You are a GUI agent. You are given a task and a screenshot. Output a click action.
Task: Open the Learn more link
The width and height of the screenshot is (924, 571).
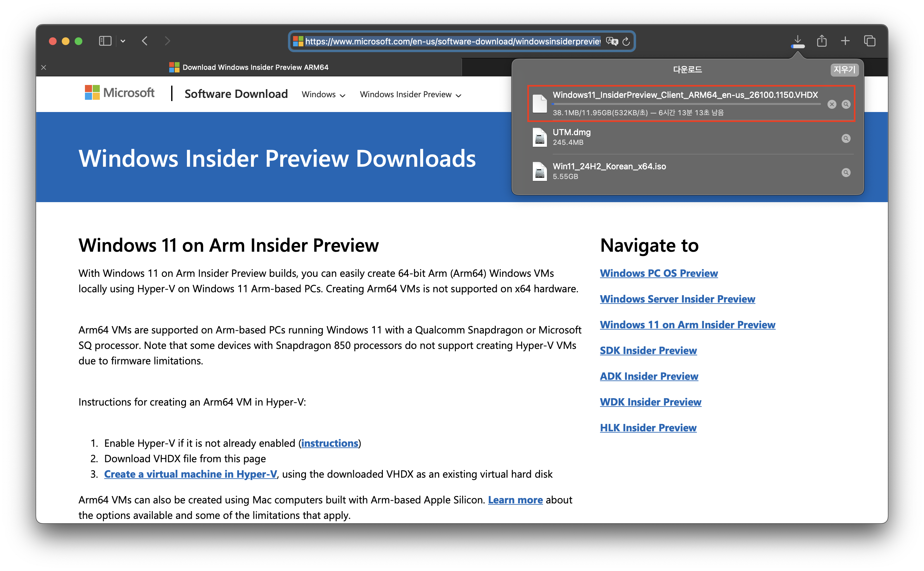click(x=515, y=500)
